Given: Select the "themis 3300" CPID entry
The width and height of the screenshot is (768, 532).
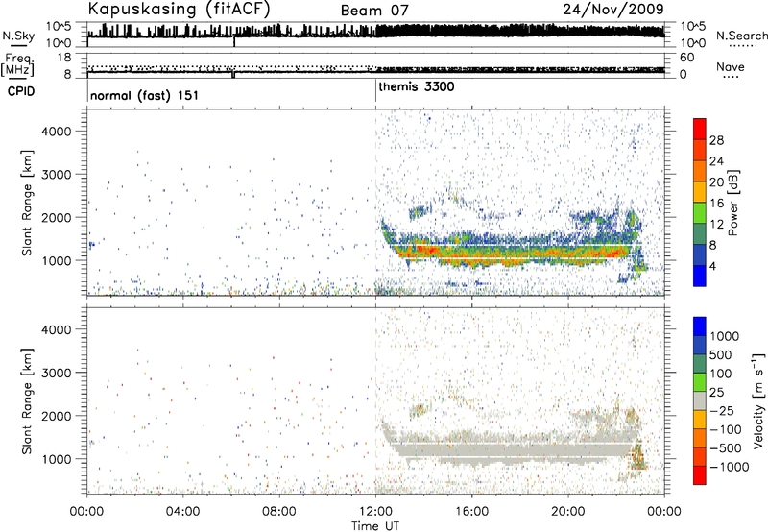Looking at the screenshot, I should tap(417, 86).
